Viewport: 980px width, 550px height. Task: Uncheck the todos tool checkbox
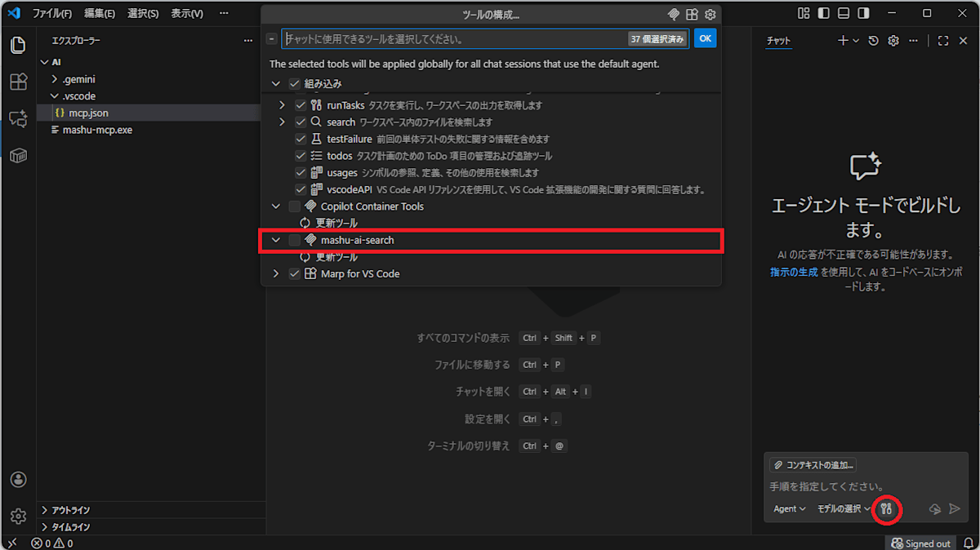point(301,155)
